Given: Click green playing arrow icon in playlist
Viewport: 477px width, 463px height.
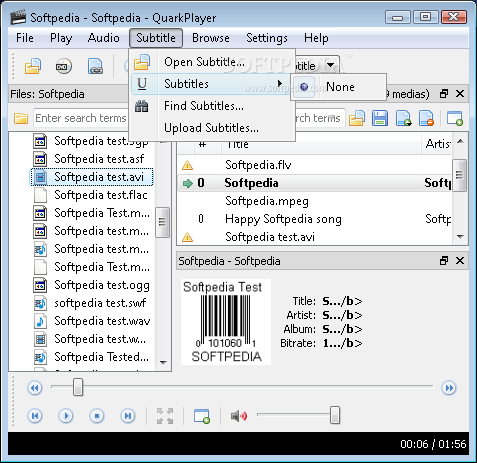Looking at the screenshot, I should coord(188,183).
